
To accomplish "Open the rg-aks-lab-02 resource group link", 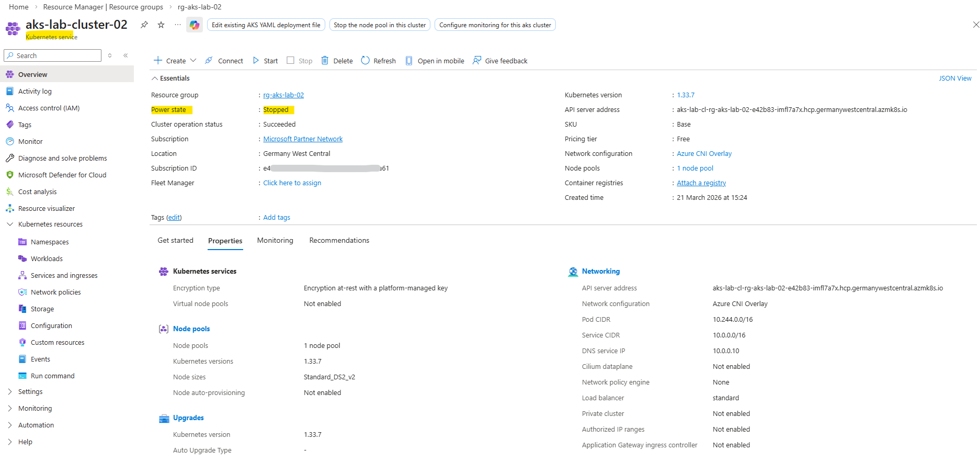I will click(x=283, y=95).
